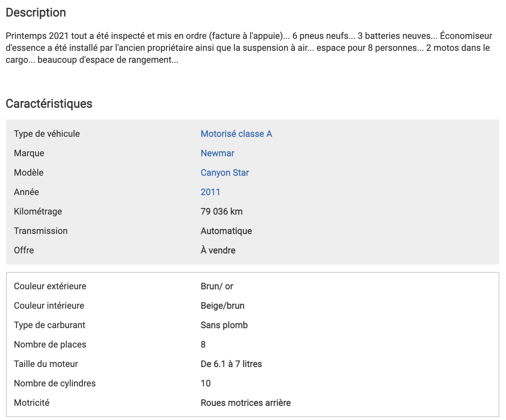Viewport: 506px width, 420px height.
Task: Select the 'Beige/brun' interior color value
Action: pyautogui.click(x=222, y=306)
